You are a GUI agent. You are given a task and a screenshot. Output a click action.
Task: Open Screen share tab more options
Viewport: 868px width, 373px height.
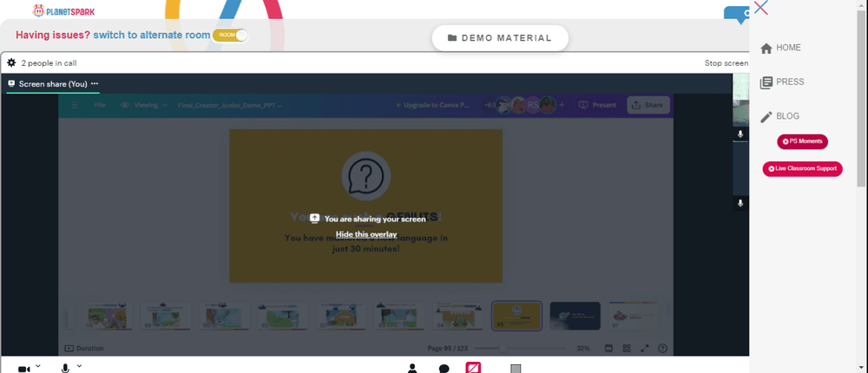95,83
